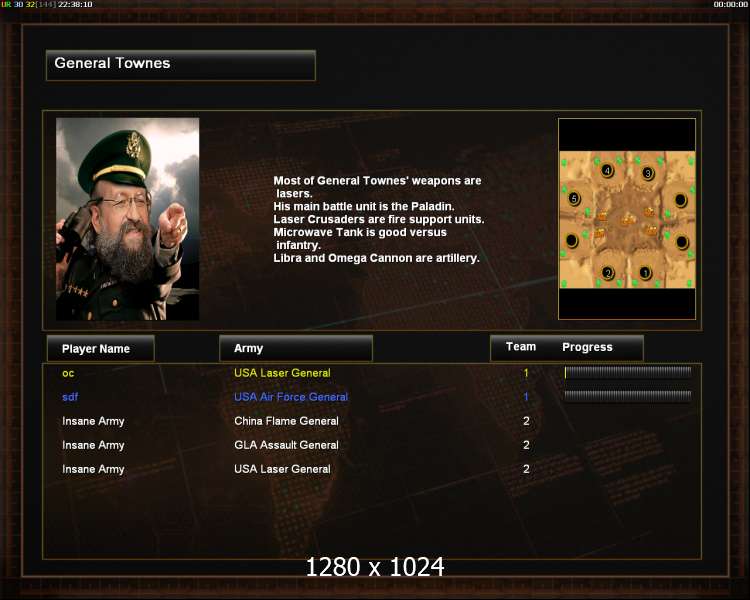Select player sdf in the list
The height and width of the screenshot is (600, 750).
pyautogui.click(x=70, y=397)
